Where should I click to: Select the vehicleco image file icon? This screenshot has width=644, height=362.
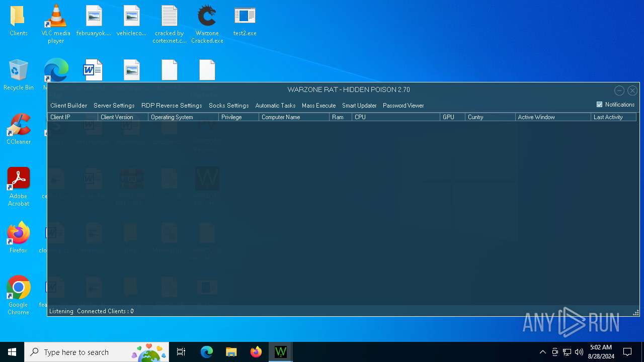(131, 21)
